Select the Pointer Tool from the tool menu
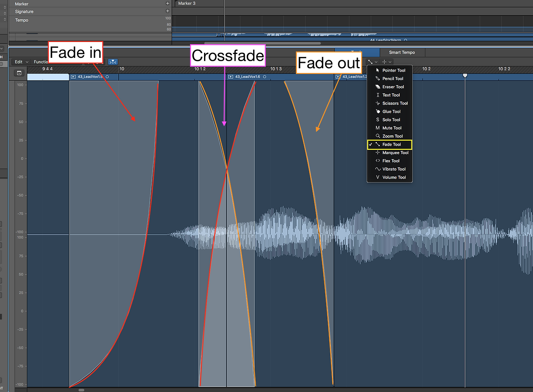 click(390, 70)
